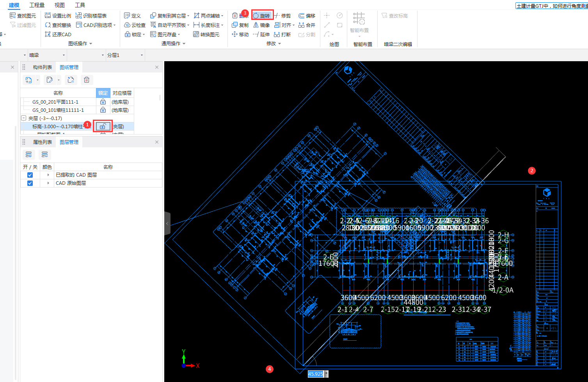Collapse 夹层 (-3~-0.17) tree node
588x382 pixels.
(23, 118)
